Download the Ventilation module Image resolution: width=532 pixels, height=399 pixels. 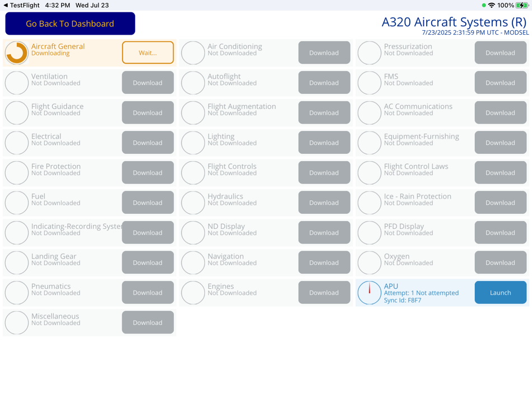[x=148, y=83]
